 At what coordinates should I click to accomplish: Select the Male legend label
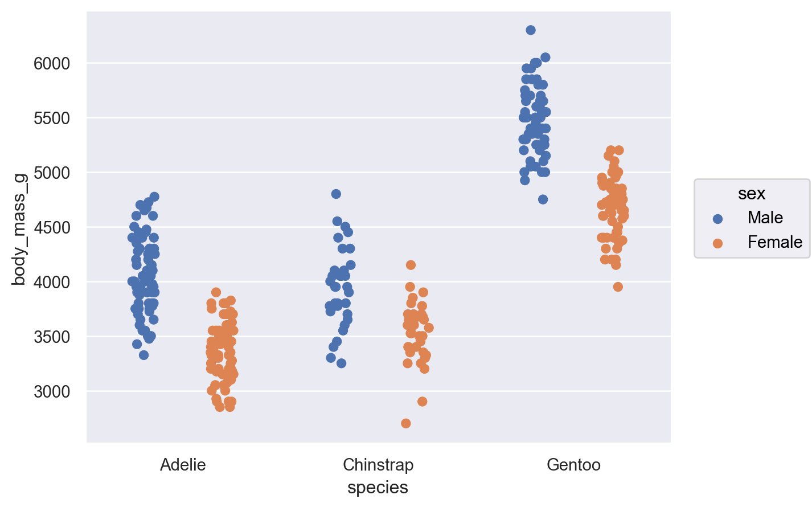(765, 218)
